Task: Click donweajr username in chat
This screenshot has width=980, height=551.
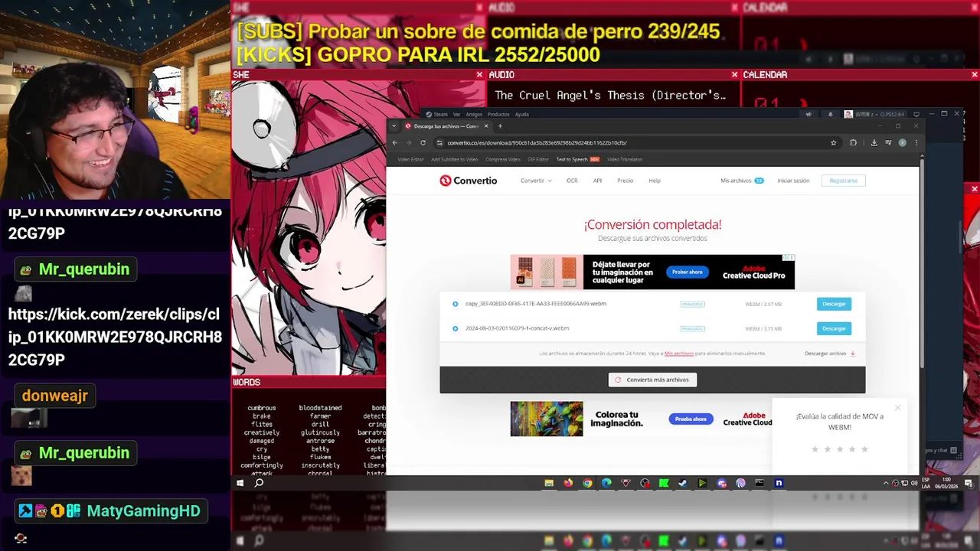Action: click(55, 396)
